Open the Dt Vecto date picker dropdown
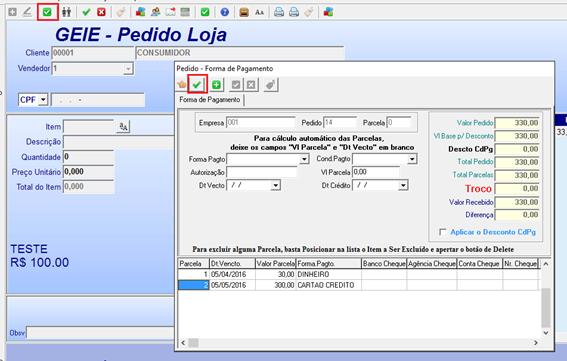Image resolution: width=567 pixels, height=361 pixels. click(276, 185)
